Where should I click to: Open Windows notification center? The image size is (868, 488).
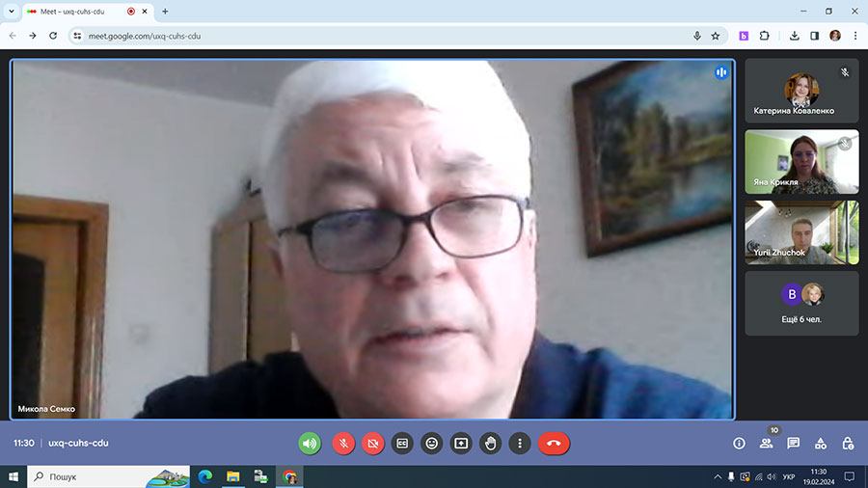click(849, 476)
